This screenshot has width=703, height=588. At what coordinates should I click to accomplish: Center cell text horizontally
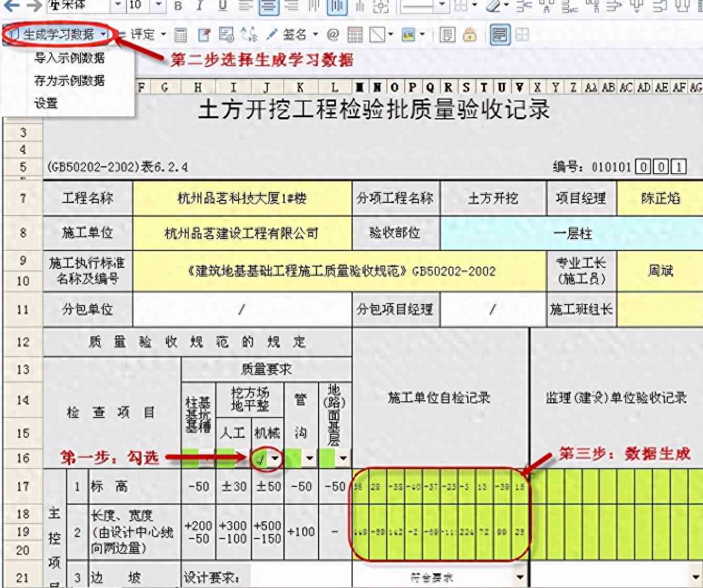(269, 6)
